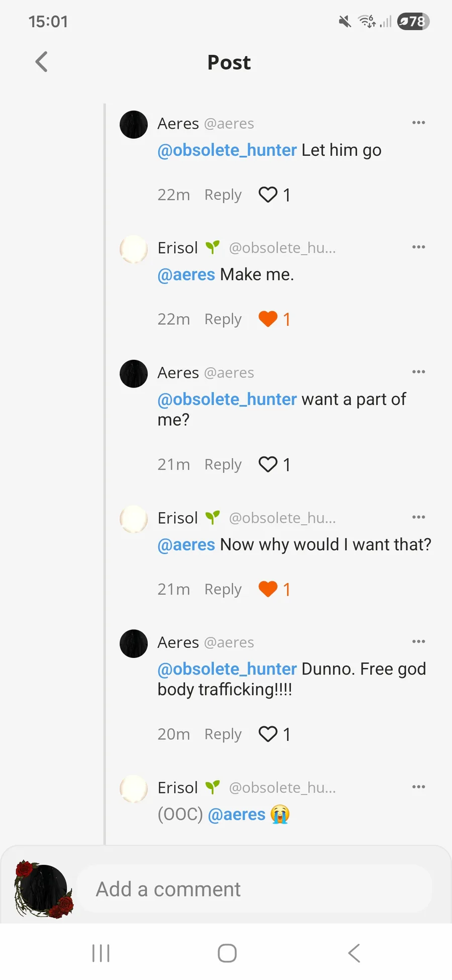Image resolution: width=452 pixels, height=980 pixels.
Task: Open options for Erisol's (OOC) crying emoji comment
Action: 418,787
